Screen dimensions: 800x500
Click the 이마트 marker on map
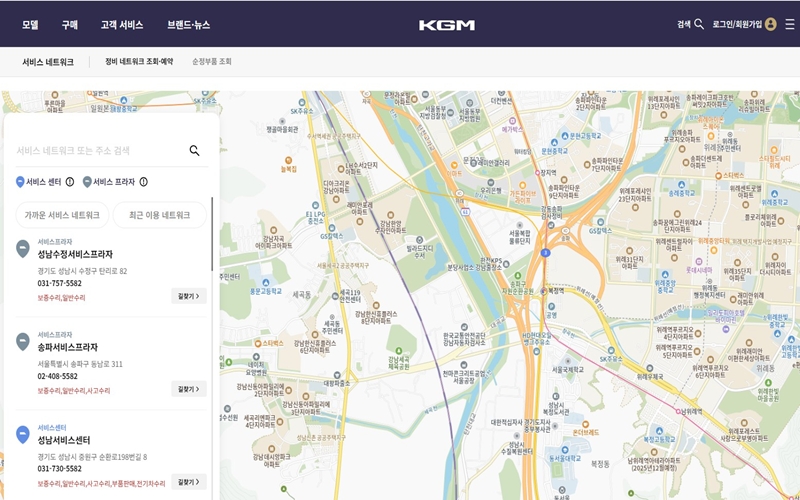454,165
